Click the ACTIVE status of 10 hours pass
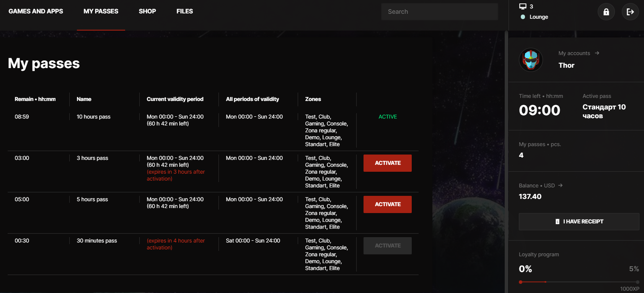 coord(388,117)
